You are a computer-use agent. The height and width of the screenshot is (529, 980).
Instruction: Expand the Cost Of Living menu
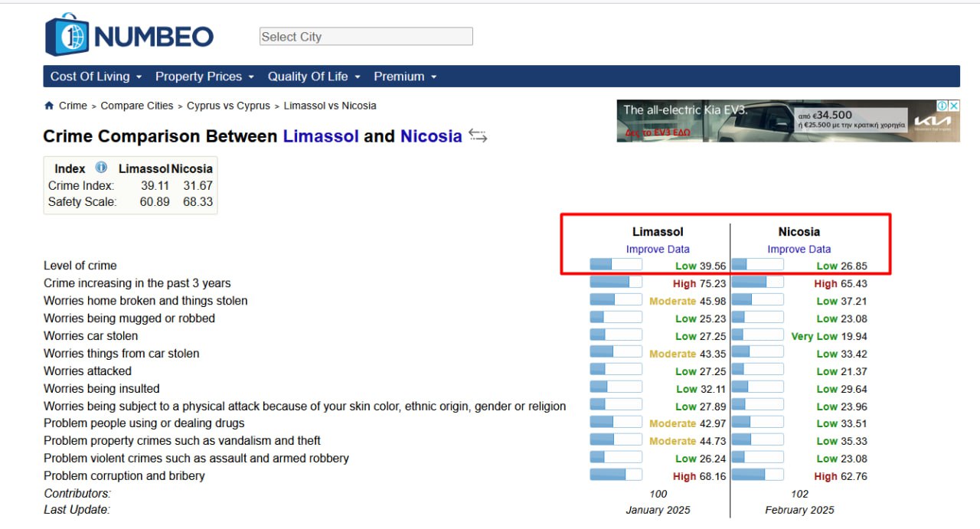pos(96,77)
